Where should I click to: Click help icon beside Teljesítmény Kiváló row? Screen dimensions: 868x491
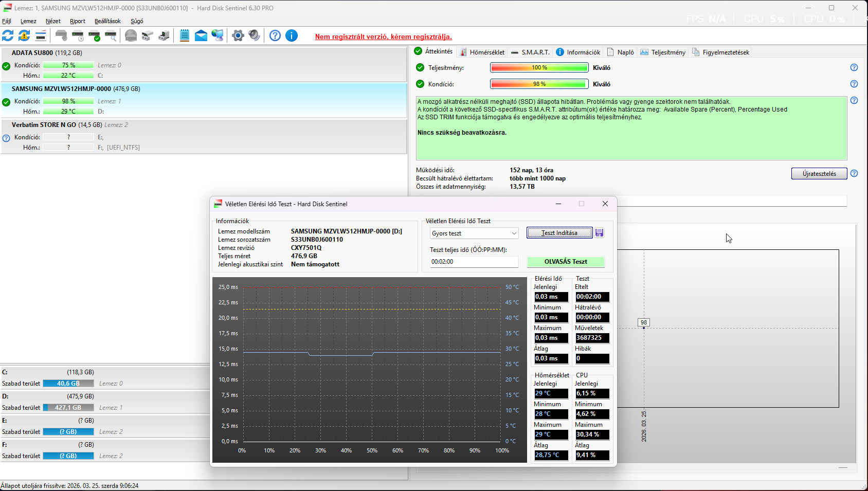[854, 67]
